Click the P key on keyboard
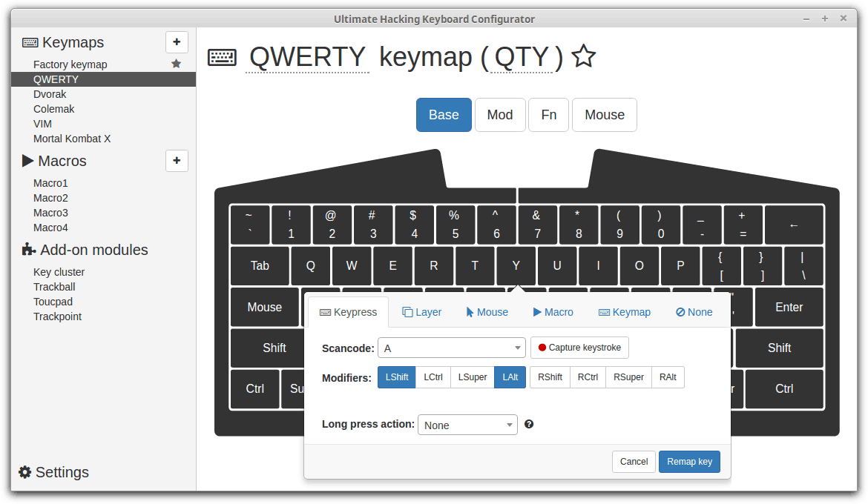868x504 pixels. tap(680, 265)
